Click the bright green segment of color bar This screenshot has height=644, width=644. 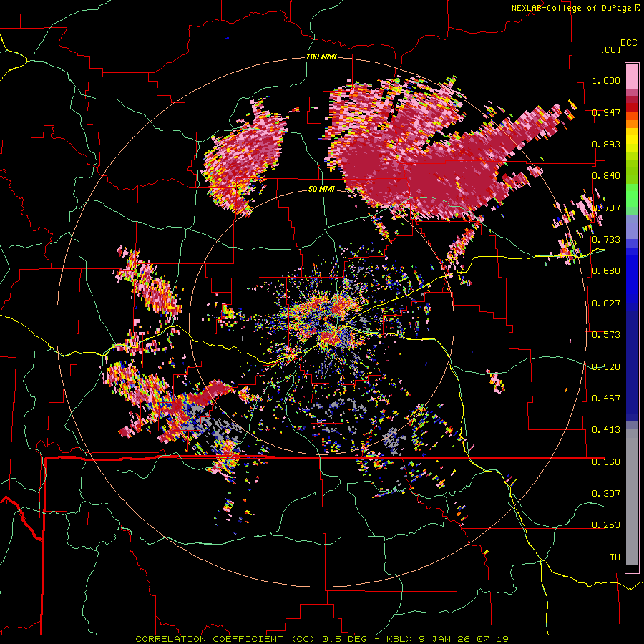(632, 195)
